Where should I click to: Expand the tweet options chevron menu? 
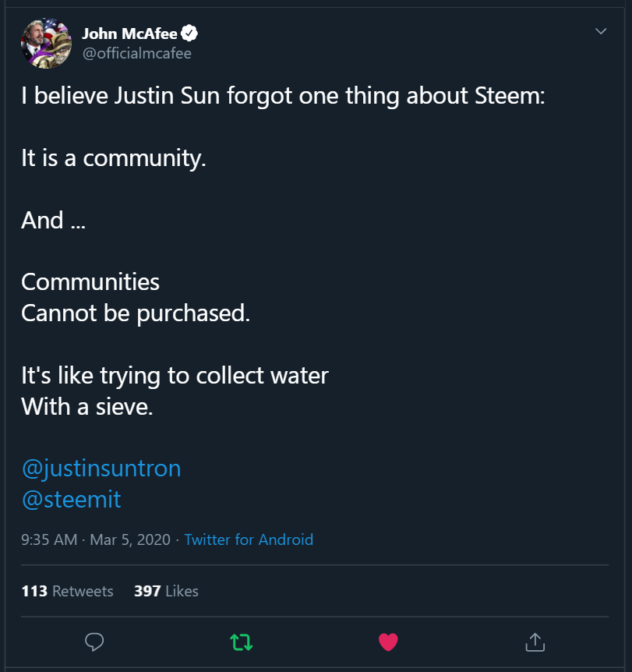pos(600,31)
